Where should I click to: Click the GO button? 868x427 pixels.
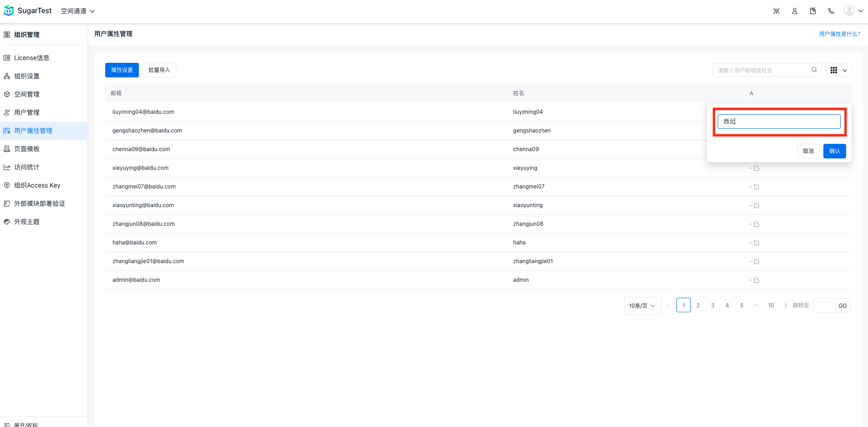(843, 305)
